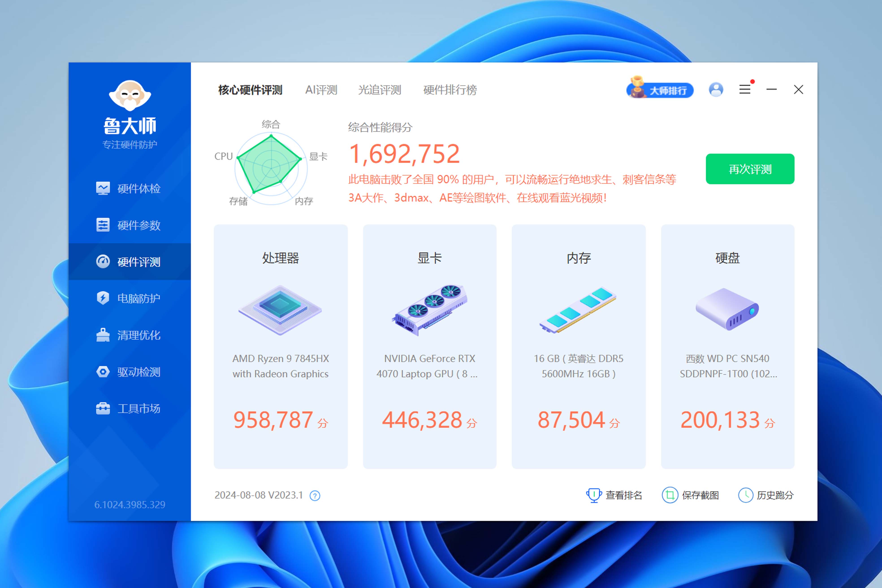
Task: Click the overall score 1,692,752
Action: pyautogui.click(x=404, y=154)
